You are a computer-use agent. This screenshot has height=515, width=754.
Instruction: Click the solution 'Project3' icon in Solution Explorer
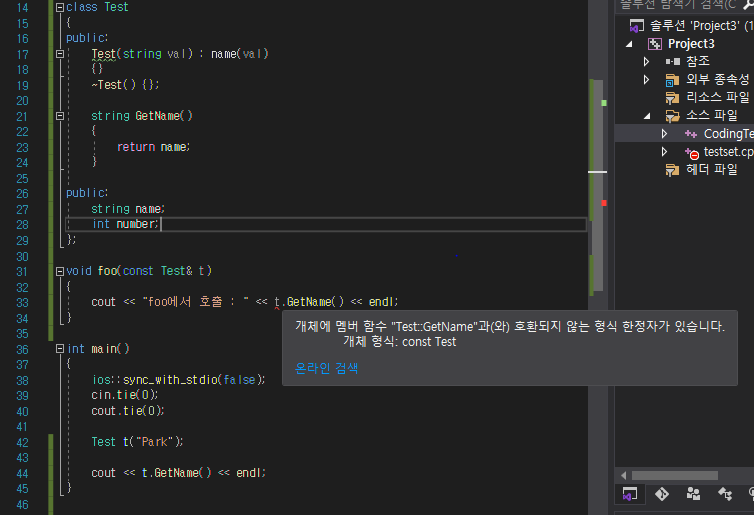coord(637,25)
